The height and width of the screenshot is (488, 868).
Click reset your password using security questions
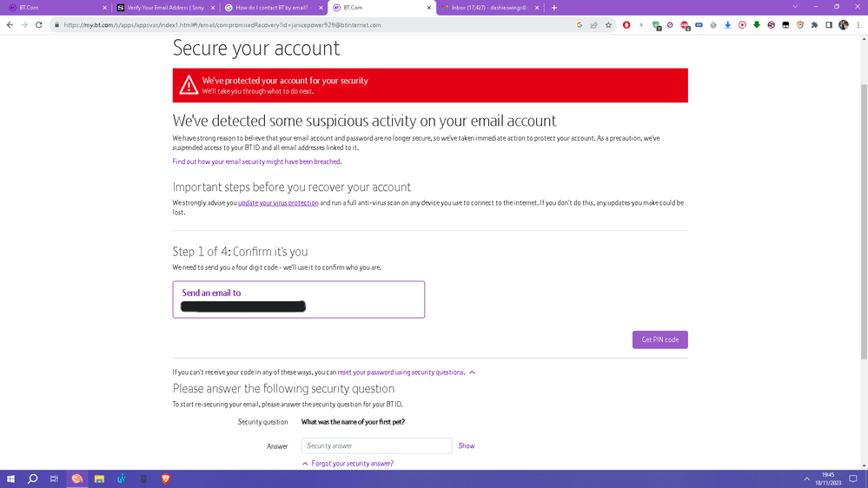[x=401, y=373]
